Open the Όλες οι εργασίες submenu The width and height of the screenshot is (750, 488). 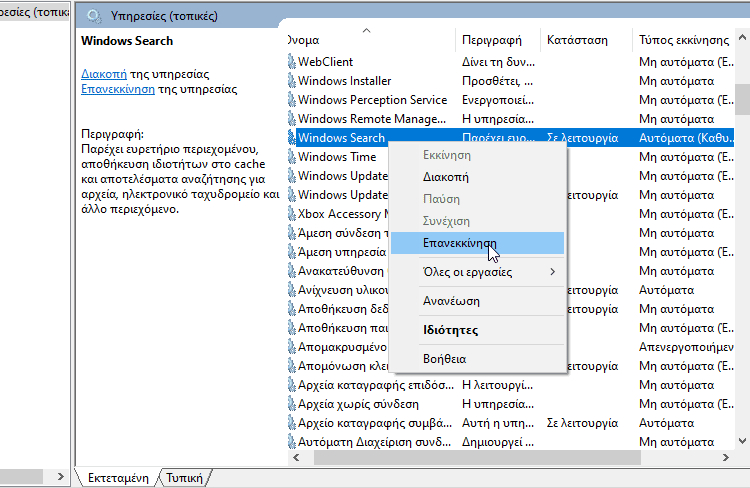(x=477, y=272)
